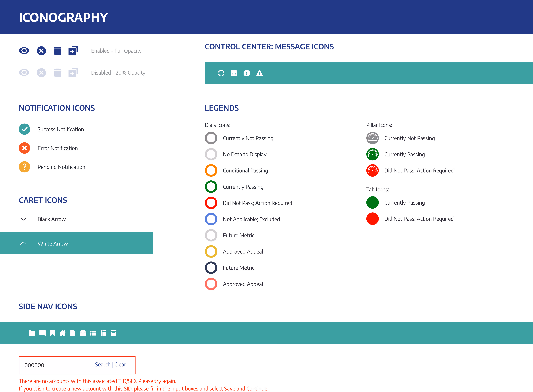The image size is (533, 392).
Task: Click the Search link in input box
Action: tap(103, 365)
